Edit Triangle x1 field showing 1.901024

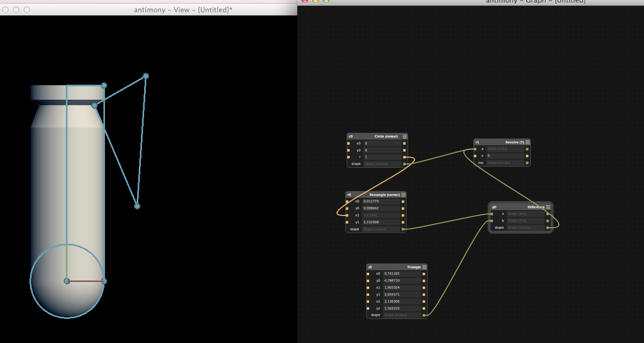click(401, 287)
